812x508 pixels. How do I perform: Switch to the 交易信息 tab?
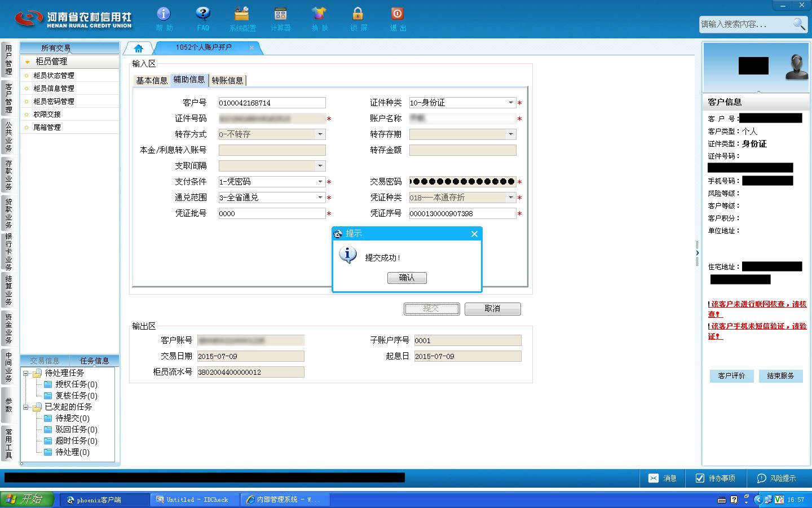(x=45, y=361)
